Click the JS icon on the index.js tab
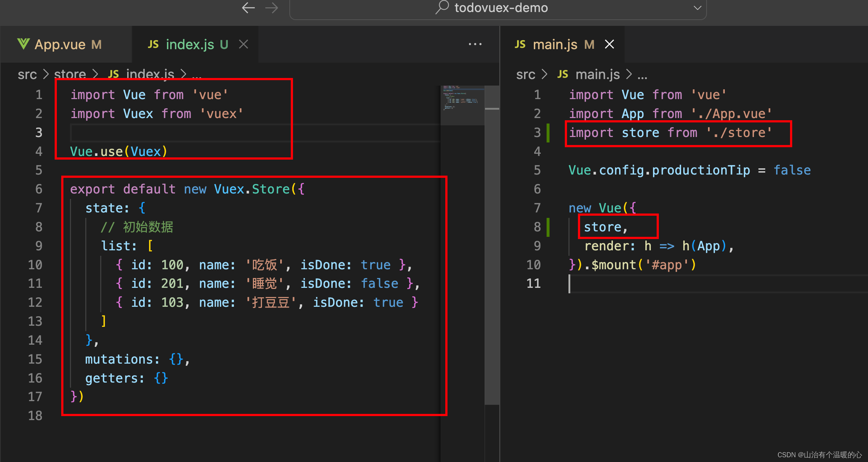 click(x=153, y=44)
